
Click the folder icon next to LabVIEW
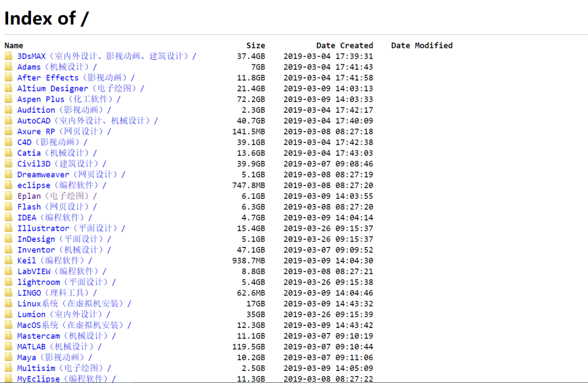coord(9,271)
